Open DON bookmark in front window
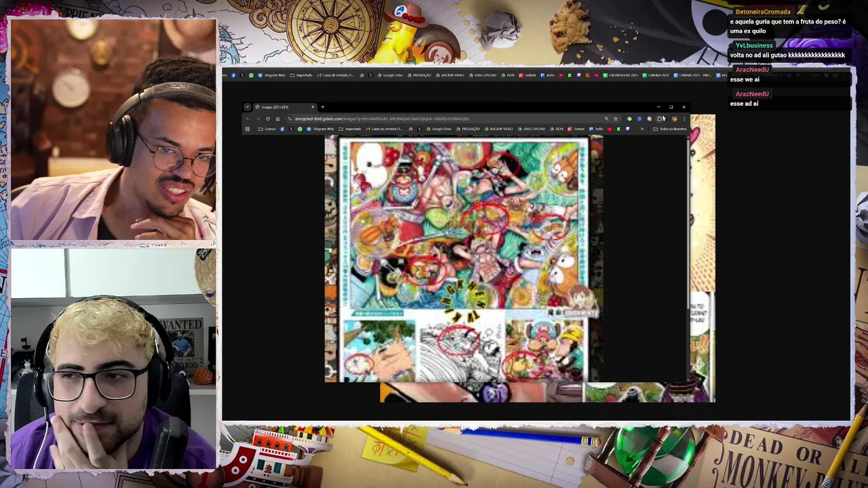 556,129
